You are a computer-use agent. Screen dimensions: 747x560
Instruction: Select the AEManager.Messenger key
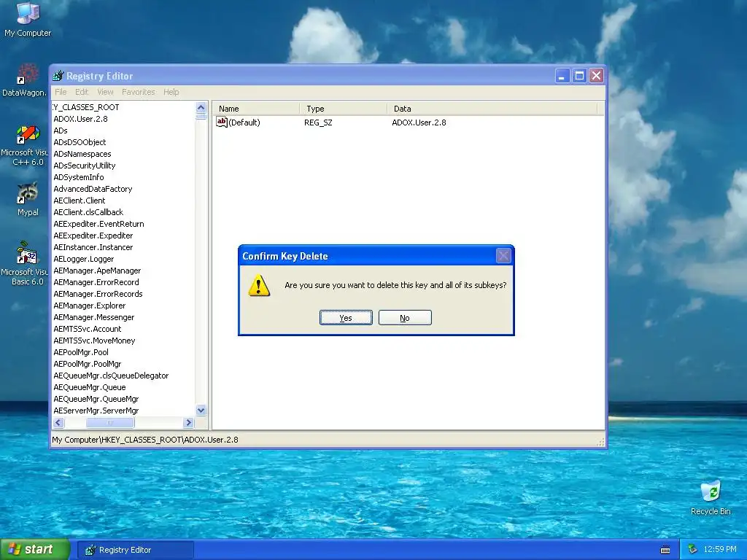(94, 317)
